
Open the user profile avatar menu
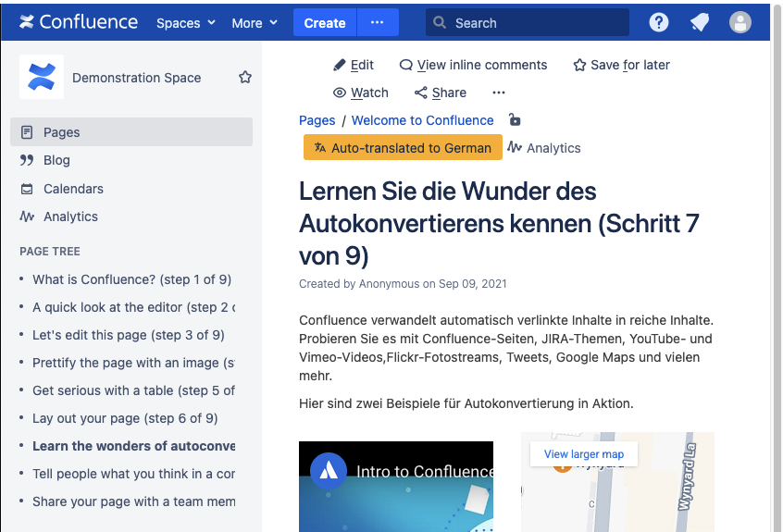[x=740, y=22]
